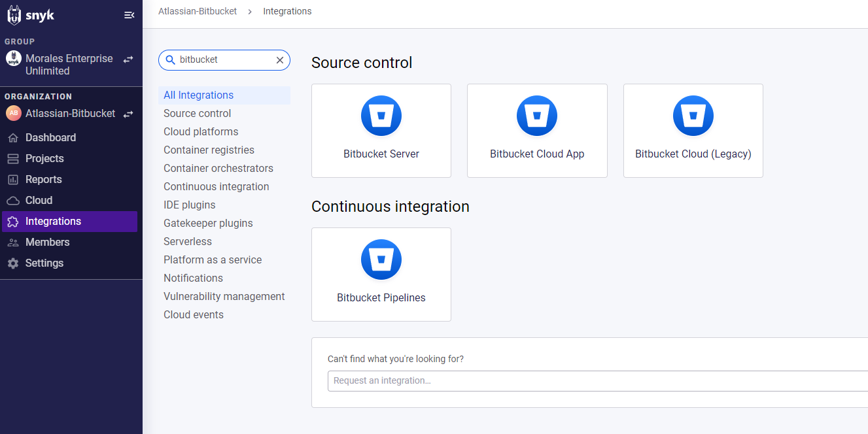Click the Request an integration field
Viewport: 868px width, 434px height.
[598, 380]
